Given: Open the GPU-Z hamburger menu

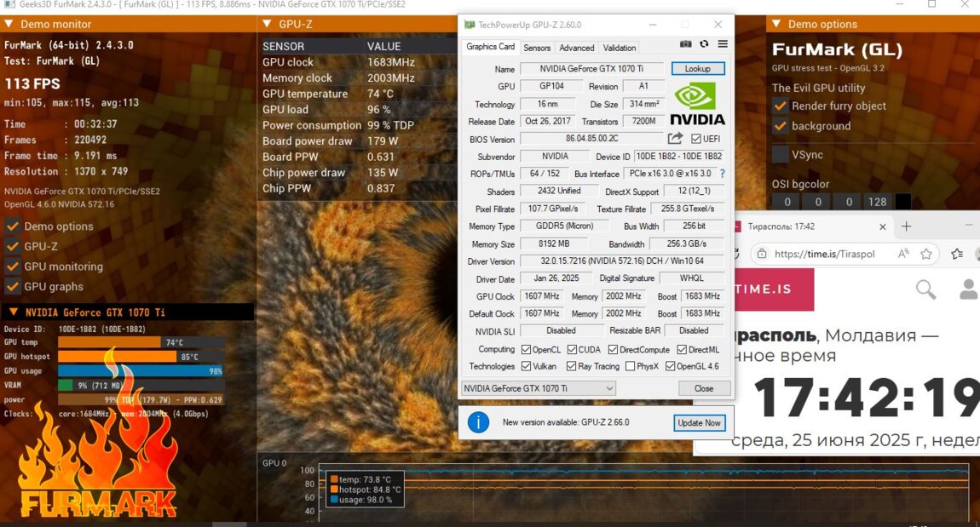Looking at the screenshot, I should (x=723, y=44).
